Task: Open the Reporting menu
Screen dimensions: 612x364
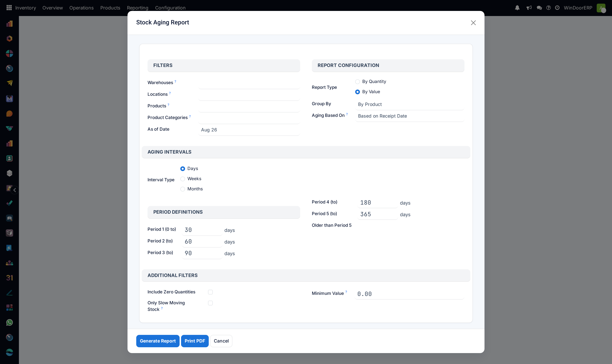Action: pyautogui.click(x=138, y=8)
